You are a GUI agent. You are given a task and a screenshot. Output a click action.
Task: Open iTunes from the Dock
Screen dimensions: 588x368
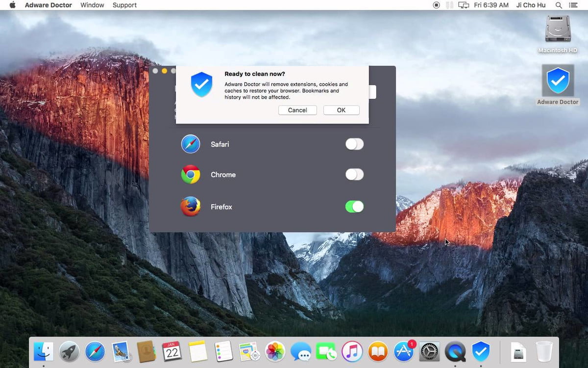[352, 351]
